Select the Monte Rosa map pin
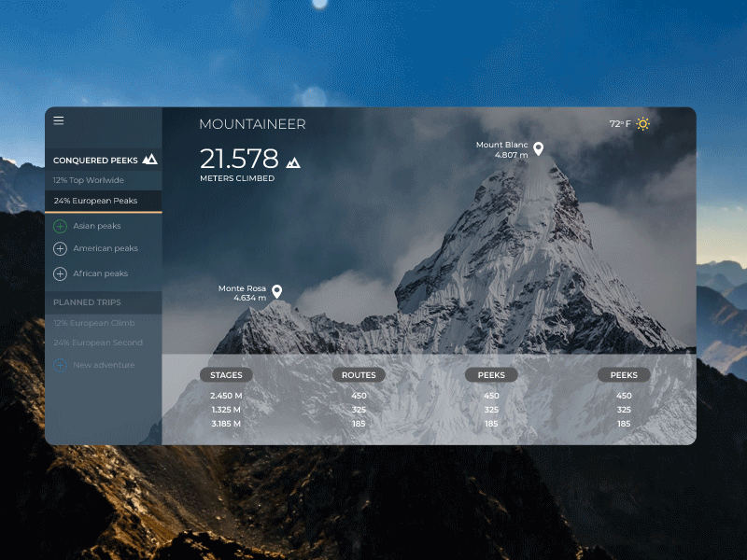Viewport: 747px width, 560px height. pos(277,290)
